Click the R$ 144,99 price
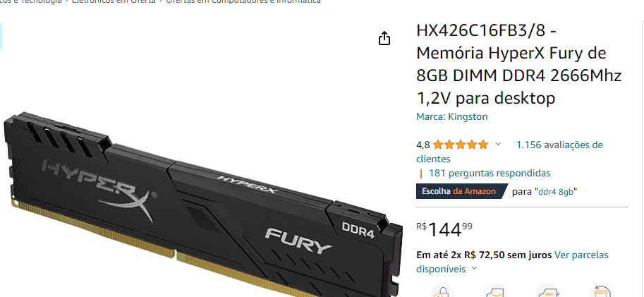Viewport: 644px width, 297px height. (x=444, y=230)
